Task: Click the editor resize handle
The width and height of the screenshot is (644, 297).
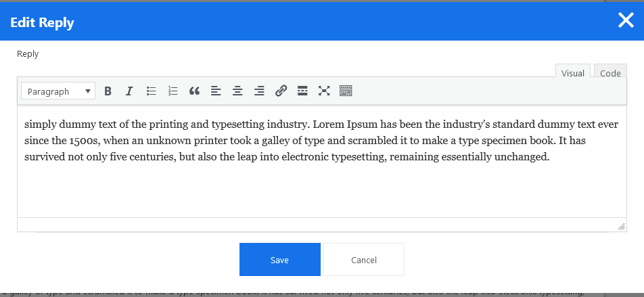Action: (x=621, y=227)
